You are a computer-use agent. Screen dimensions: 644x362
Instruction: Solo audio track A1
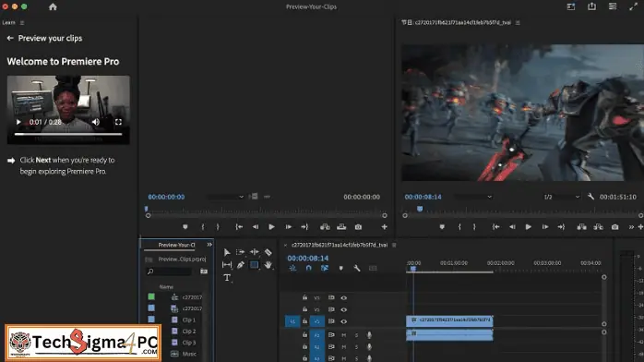coord(356,335)
